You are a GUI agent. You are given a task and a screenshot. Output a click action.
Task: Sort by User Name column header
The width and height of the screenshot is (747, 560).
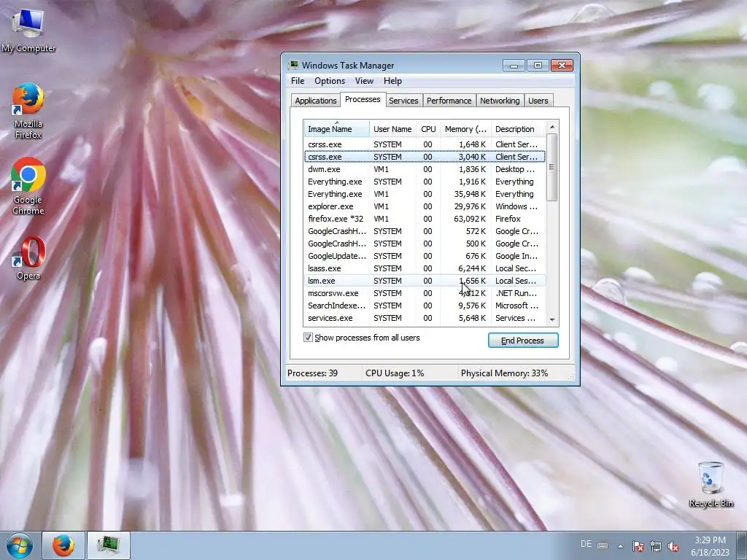(x=392, y=129)
